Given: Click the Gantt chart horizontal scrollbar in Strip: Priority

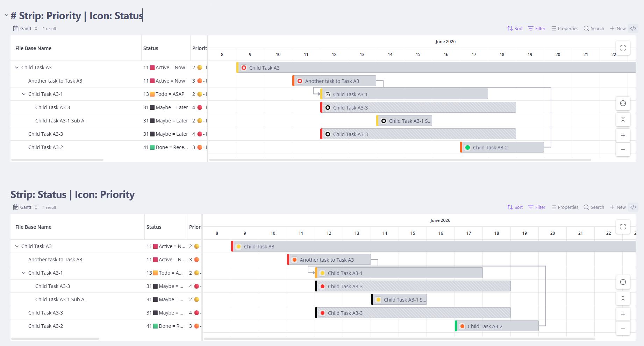Looking at the screenshot, I should (x=400, y=160).
